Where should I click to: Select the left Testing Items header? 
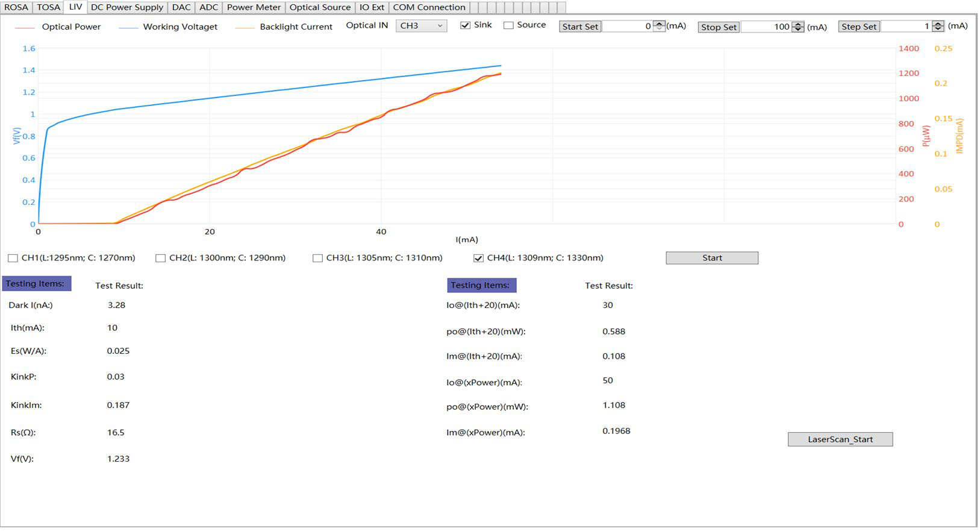37,283
